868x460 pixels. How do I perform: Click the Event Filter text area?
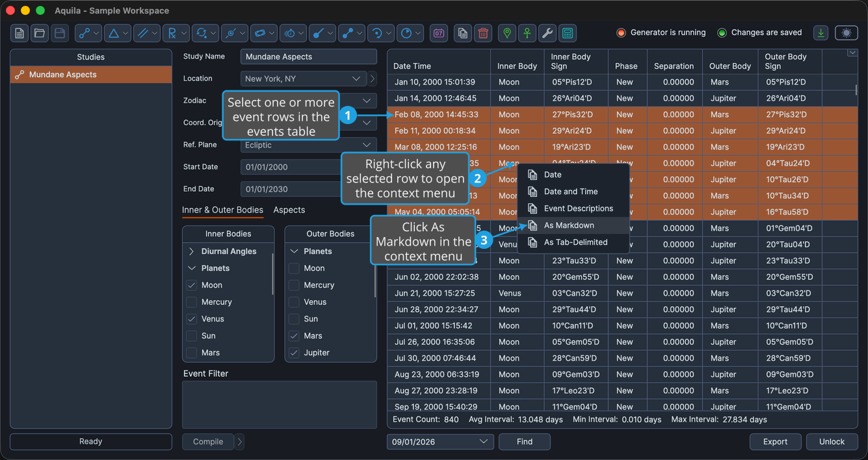point(280,405)
